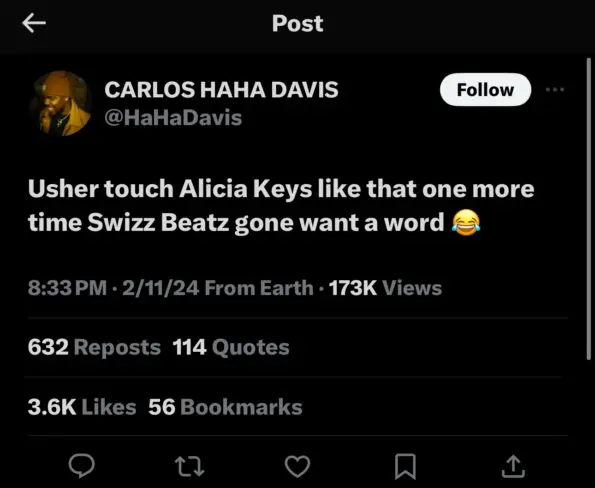Open the three-dot more options menu

click(x=555, y=90)
